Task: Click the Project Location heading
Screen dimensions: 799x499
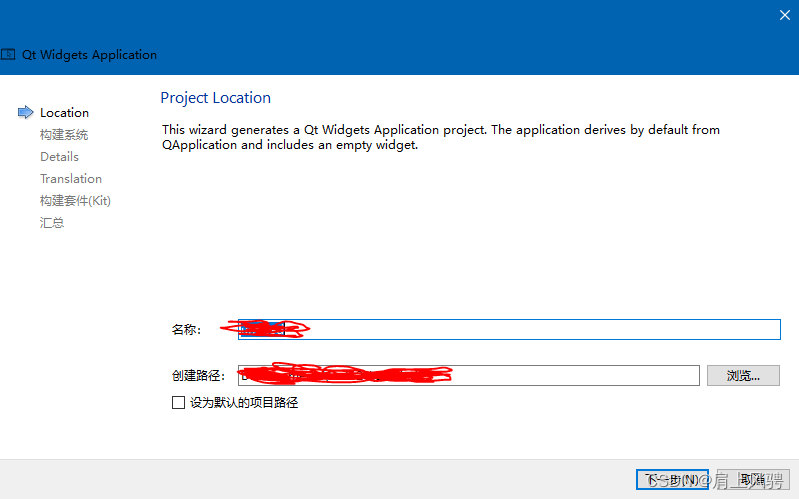Action: coord(216,98)
